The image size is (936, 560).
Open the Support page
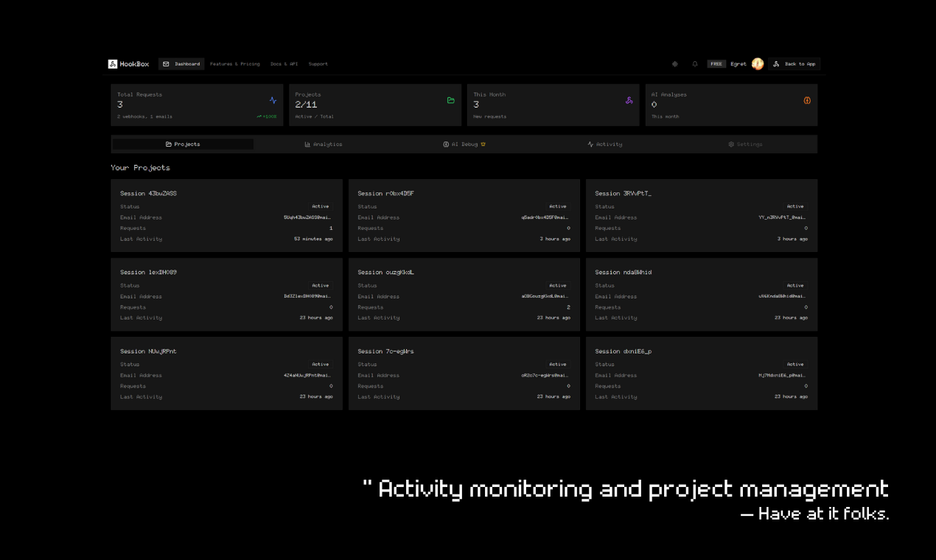(318, 64)
